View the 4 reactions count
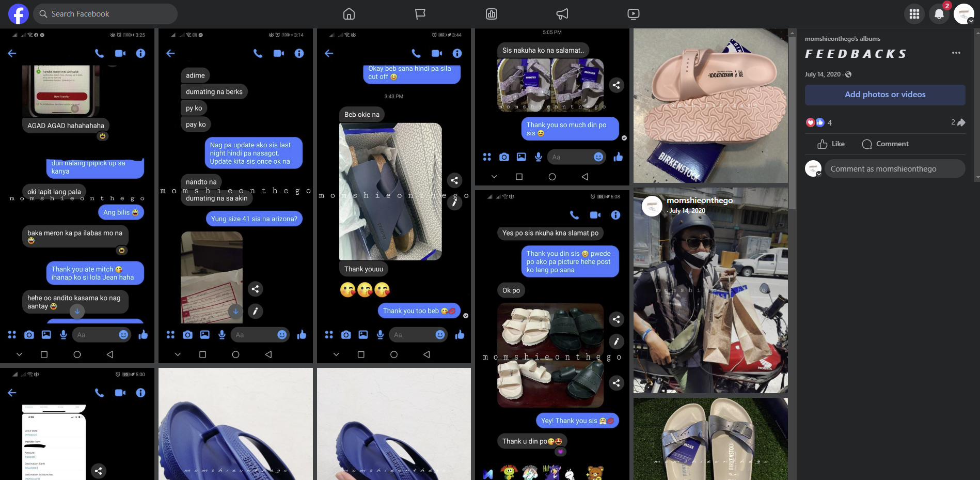 click(830, 122)
